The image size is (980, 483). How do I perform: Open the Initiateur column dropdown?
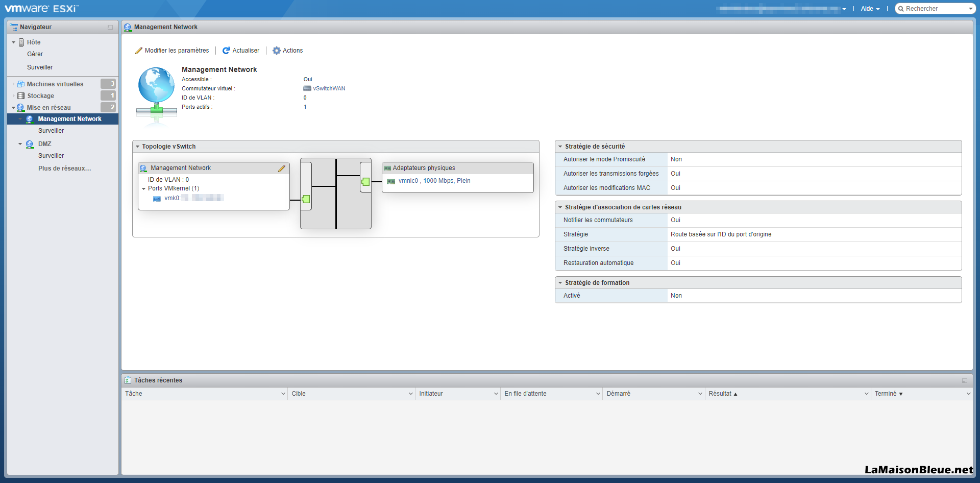tap(496, 394)
